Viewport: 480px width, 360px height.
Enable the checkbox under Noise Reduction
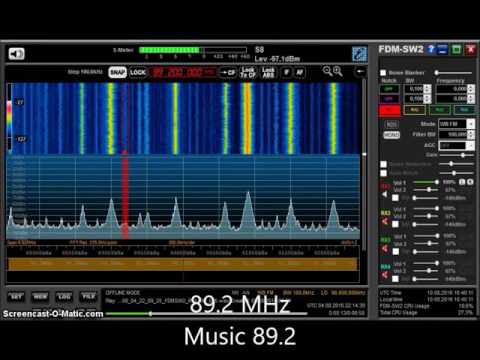click(x=384, y=173)
